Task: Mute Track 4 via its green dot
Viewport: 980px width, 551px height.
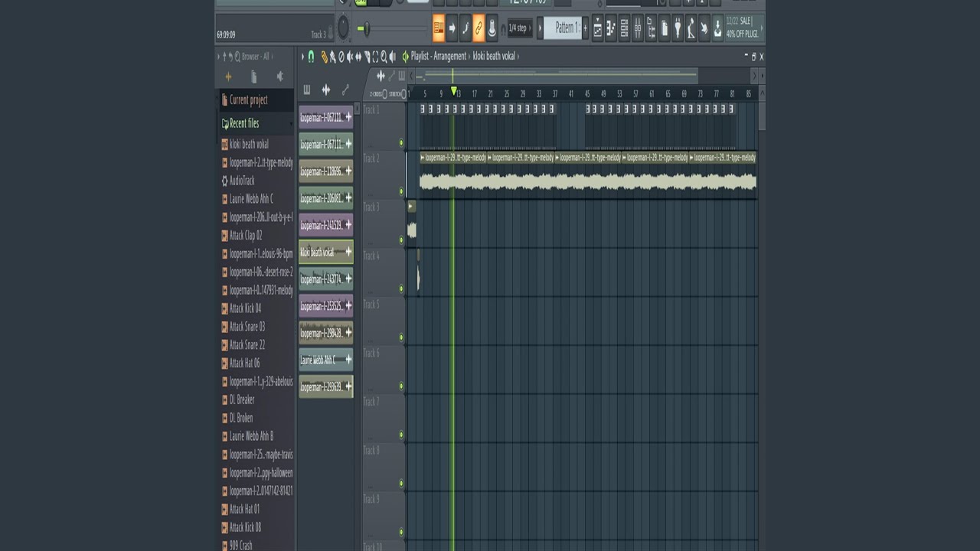Action: point(401,289)
